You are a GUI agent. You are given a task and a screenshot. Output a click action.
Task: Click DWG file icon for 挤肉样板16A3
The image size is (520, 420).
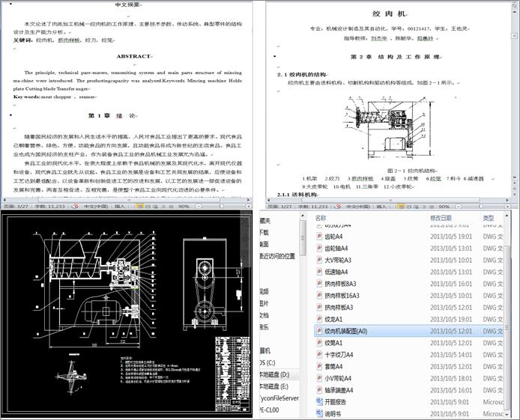tap(319, 296)
